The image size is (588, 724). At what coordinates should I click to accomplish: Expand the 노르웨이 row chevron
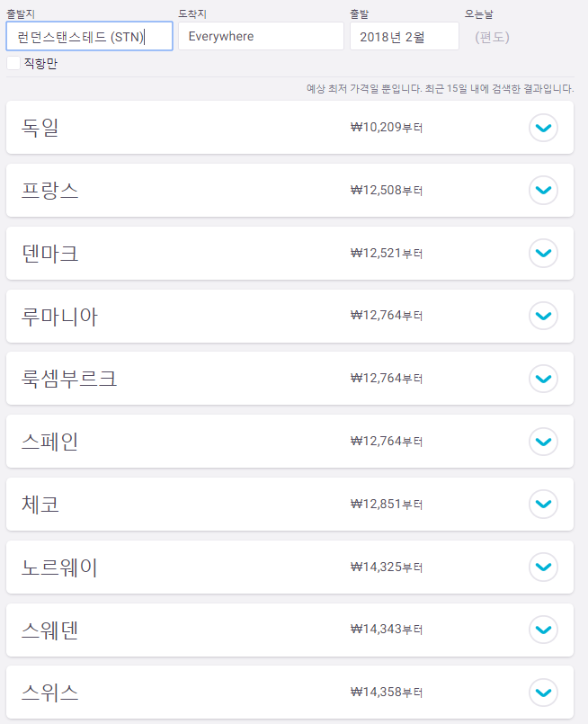pyautogui.click(x=543, y=567)
